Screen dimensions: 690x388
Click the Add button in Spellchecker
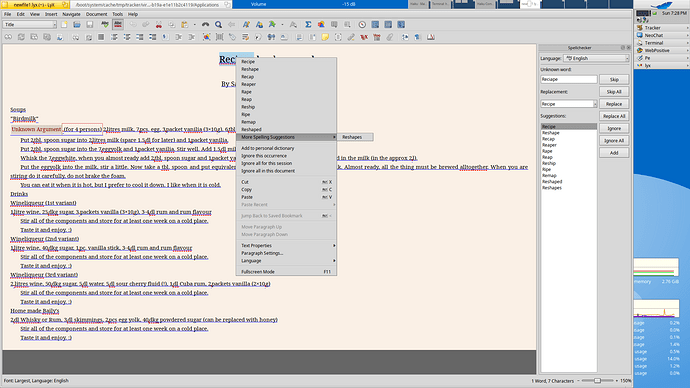tap(614, 153)
